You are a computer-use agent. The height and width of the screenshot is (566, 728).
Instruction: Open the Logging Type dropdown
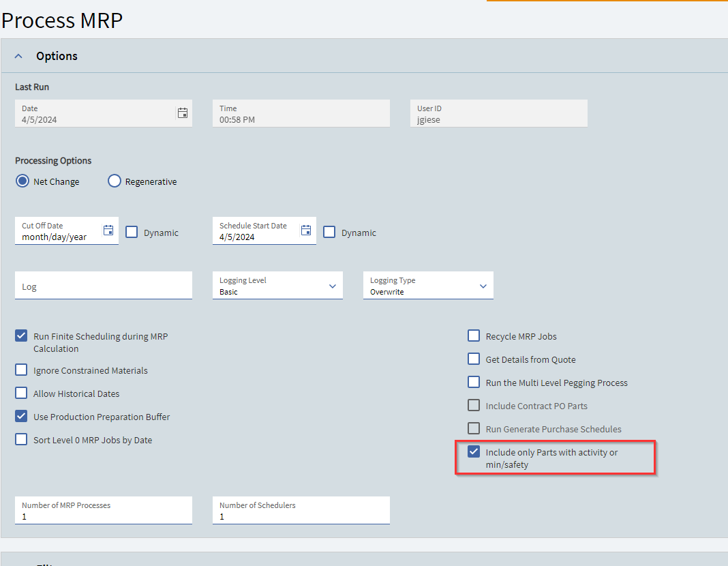click(428, 286)
